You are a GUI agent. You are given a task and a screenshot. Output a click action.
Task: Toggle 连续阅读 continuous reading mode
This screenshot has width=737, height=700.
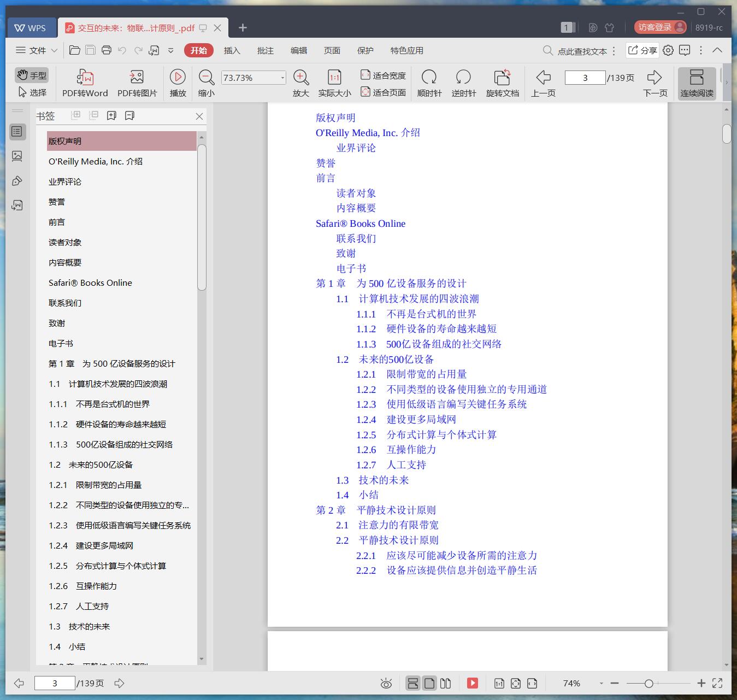[x=697, y=84]
